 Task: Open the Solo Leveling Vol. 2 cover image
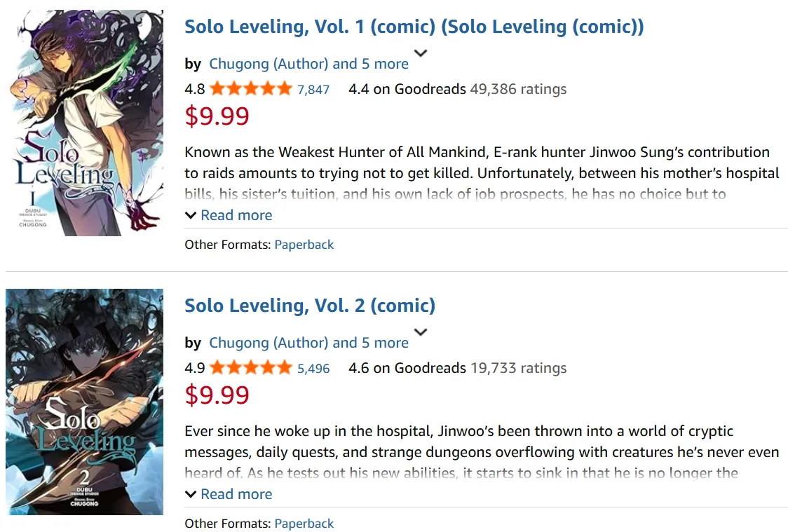coord(84,402)
